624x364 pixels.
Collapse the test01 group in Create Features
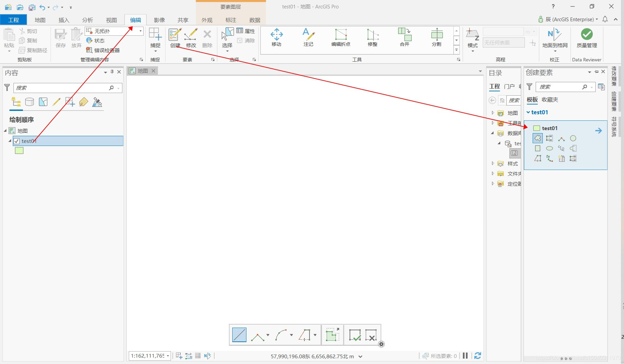coord(528,112)
